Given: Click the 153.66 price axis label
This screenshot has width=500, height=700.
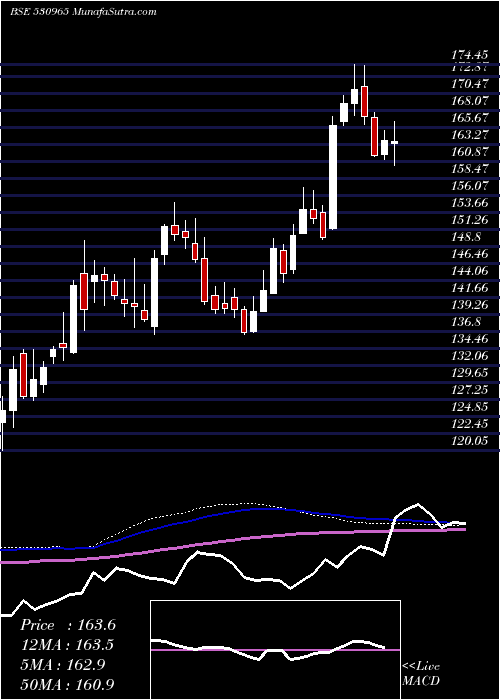Looking at the screenshot, I should pyautogui.click(x=469, y=203).
